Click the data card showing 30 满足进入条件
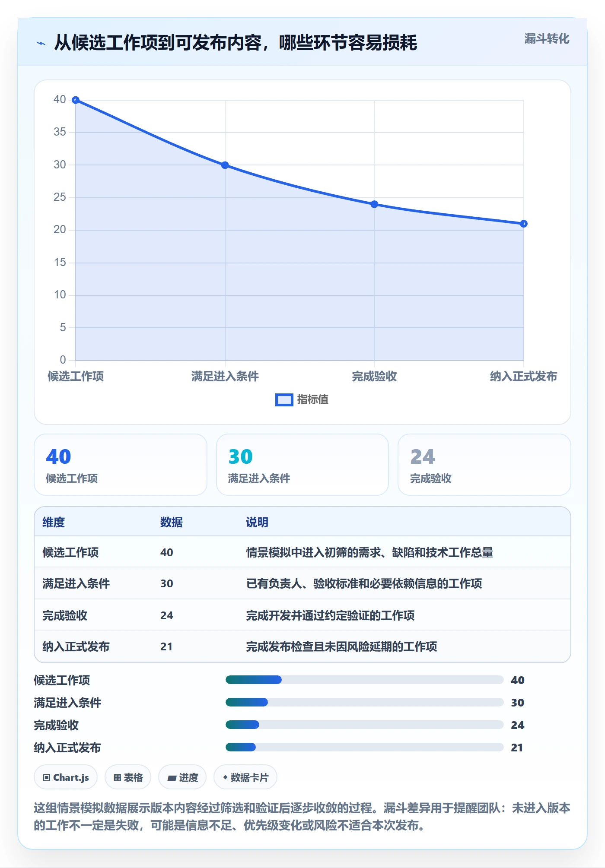Screen dimensions: 605x868 coord(302,465)
